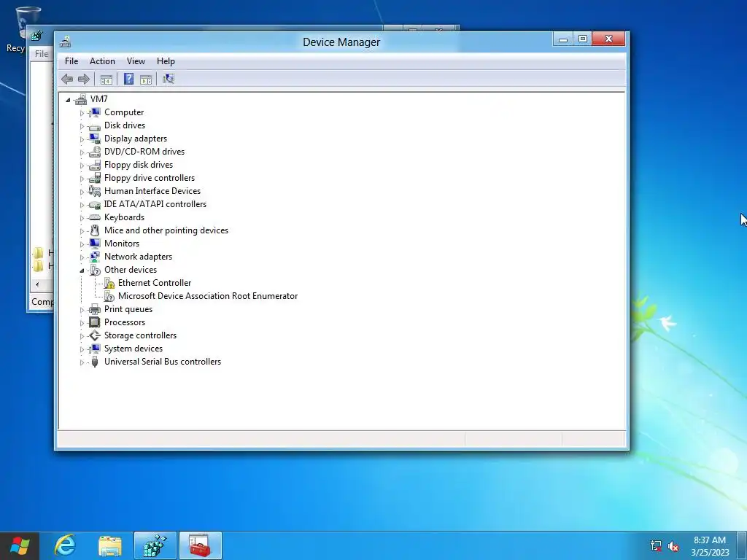Expand the Network adapters arrow
Image resolution: width=747 pixels, height=560 pixels.
(x=82, y=257)
